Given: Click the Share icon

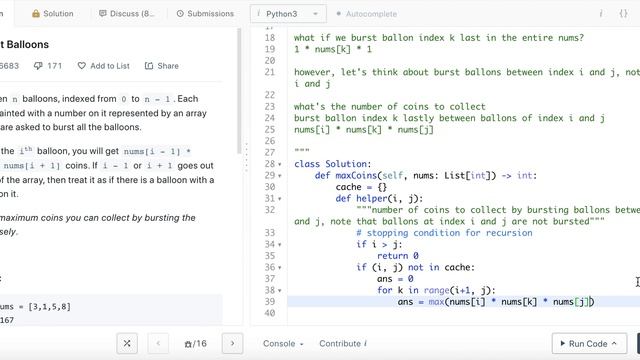Looking at the screenshot, I should pos(149,66).
